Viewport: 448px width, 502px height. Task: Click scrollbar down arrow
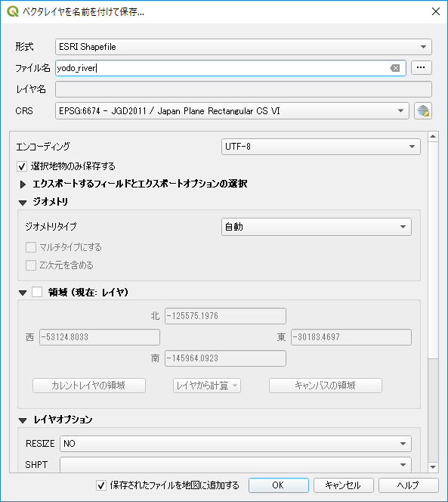(x=433, y=467)
